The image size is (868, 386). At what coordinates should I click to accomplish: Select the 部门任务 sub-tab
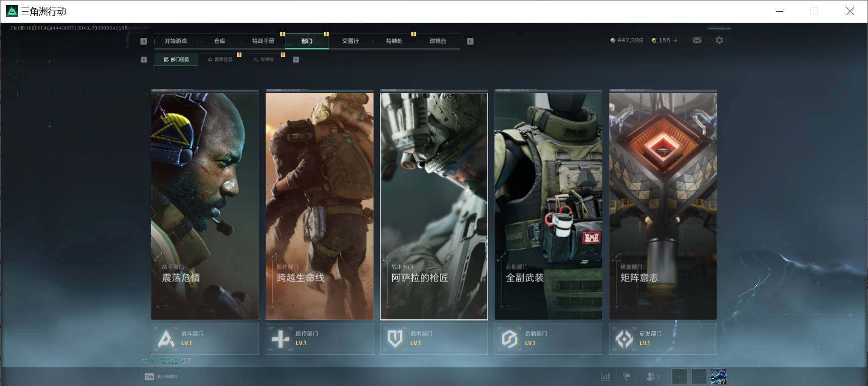click(x=176, y=60)
